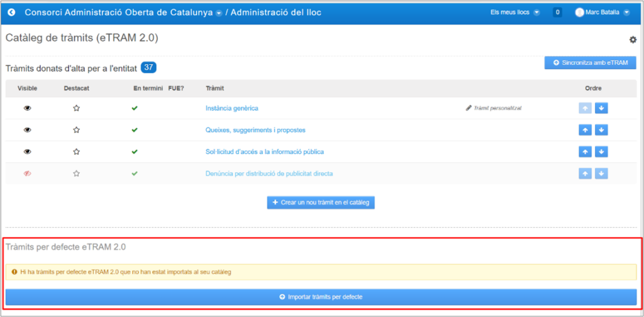Open Sol·licitud d'accés a la informació pública link
The height and width of the screenshot is (317, 644).
[x=264, y=152]
